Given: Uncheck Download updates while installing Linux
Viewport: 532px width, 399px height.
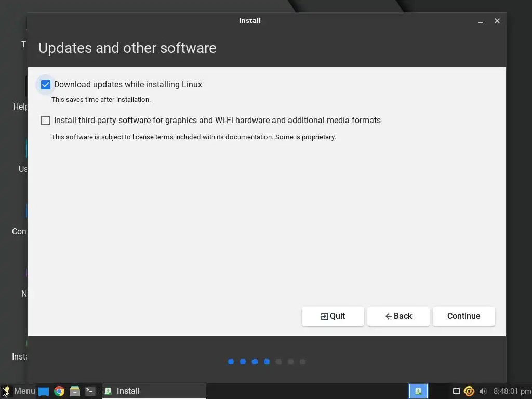Looking at the screenshot, I should [46, 85].
